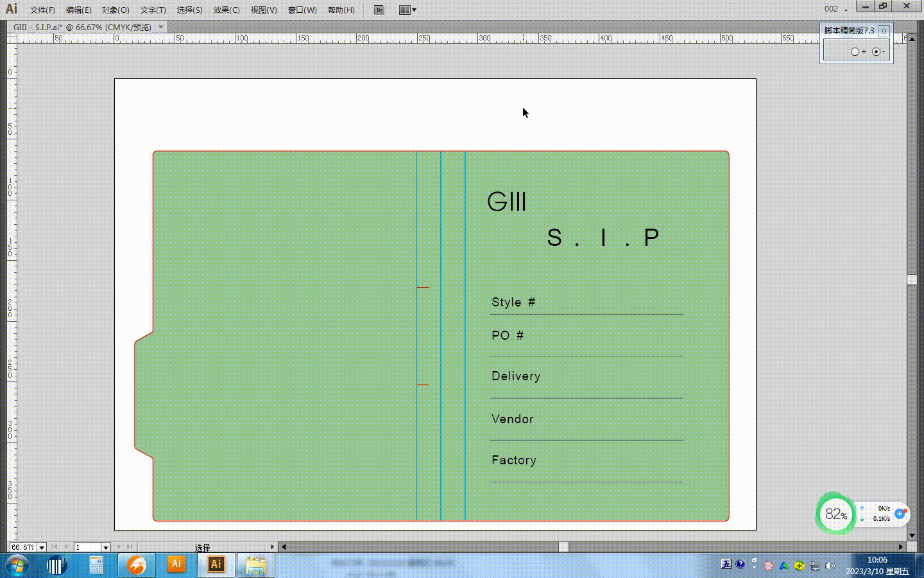Close the GIII - S.I.P.ai document tab
The height and width of the screenshot is (578, 924).
[161, 26]
